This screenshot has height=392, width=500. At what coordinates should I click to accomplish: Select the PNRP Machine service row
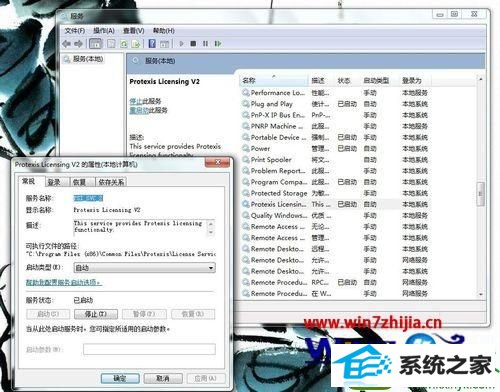335,126
